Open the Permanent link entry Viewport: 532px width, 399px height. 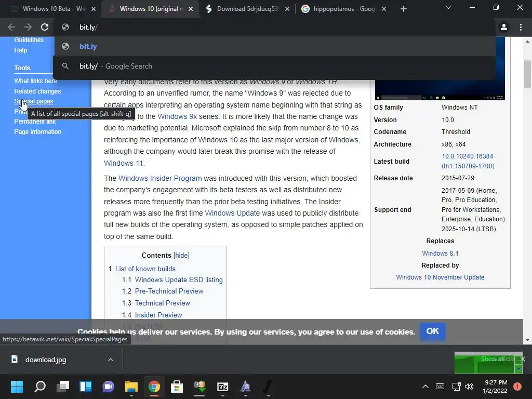(35, 122)
